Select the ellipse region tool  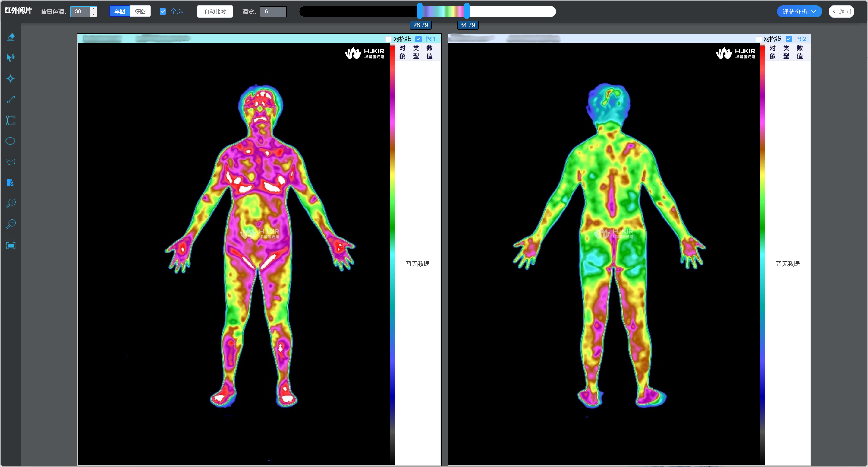tap(11, 141)
